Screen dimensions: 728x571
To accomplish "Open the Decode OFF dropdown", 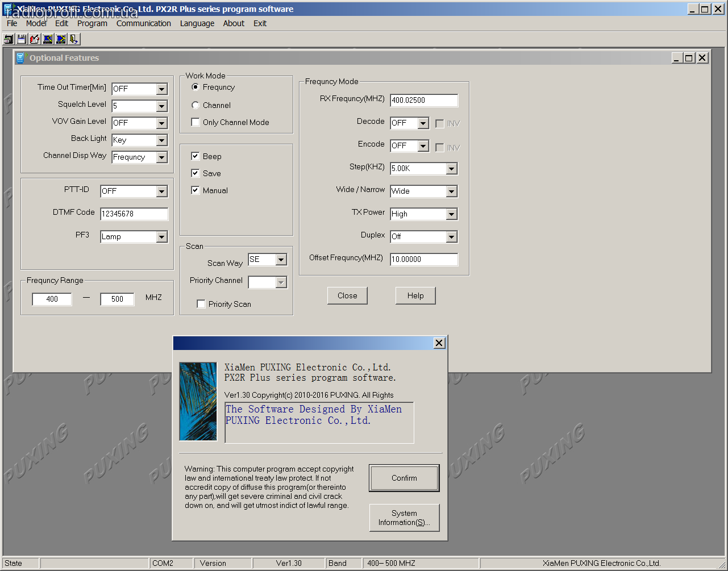I will tap(423, 123).
